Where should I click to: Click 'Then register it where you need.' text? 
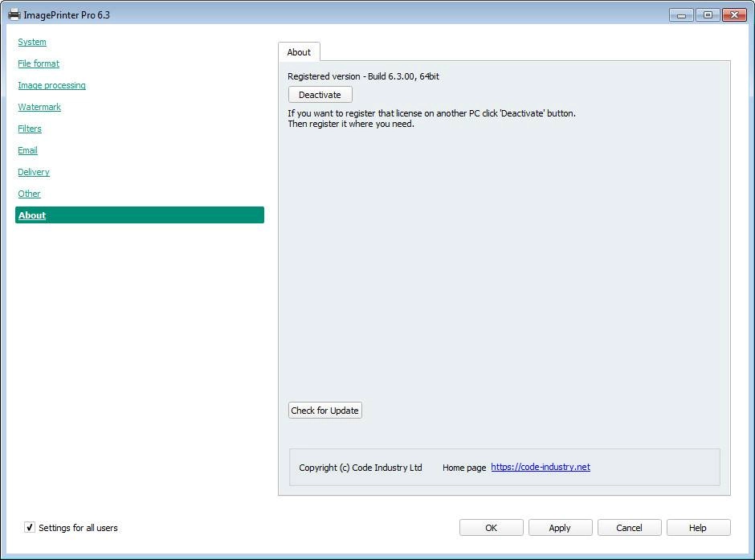(x=351, y=124)
